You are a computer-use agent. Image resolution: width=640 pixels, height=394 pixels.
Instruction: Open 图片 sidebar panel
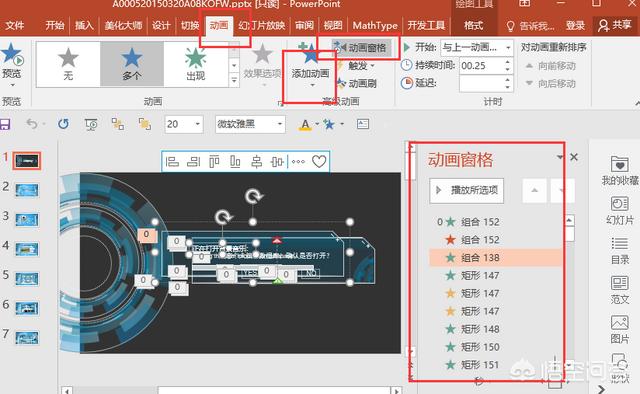(x=620, y=329)
